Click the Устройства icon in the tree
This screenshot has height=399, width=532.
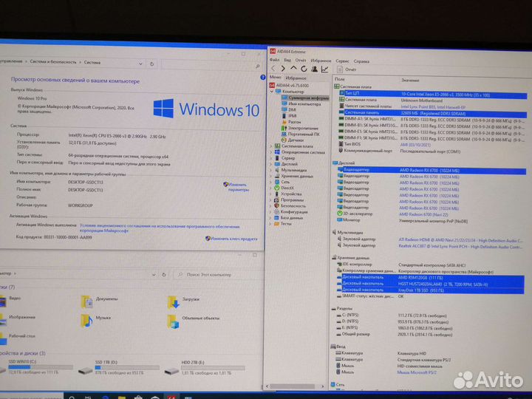pos(277,194)
